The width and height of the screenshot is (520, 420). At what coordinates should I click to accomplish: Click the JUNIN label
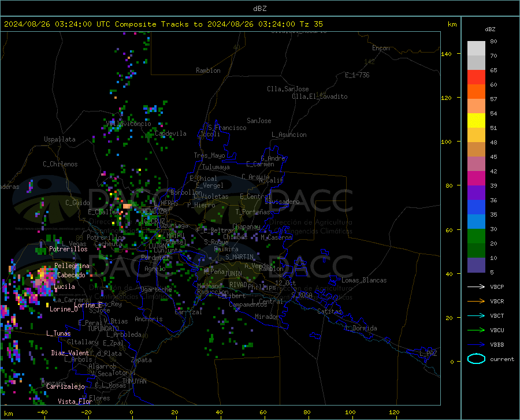click(x=233, y=274)
